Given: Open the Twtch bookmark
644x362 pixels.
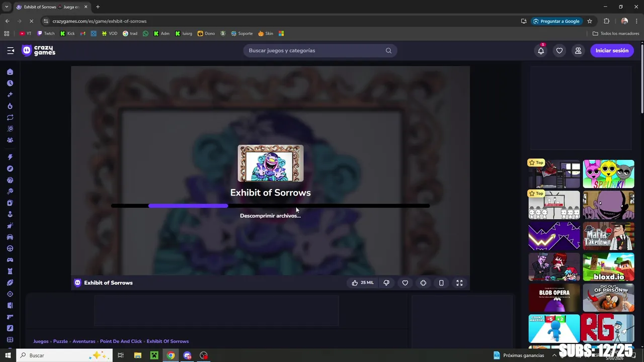Looking at the screenshot, I should (46, 34).
